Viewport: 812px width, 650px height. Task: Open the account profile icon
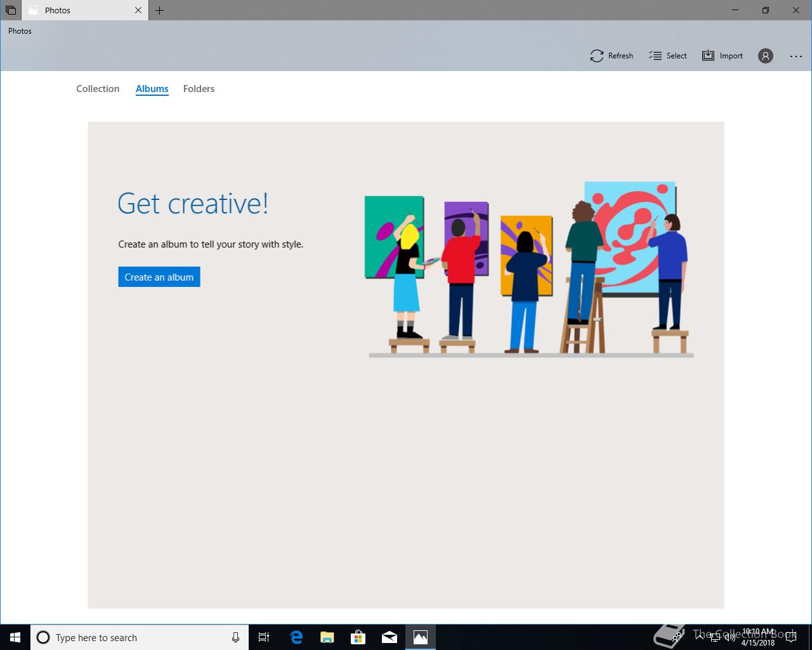point(766,56)
